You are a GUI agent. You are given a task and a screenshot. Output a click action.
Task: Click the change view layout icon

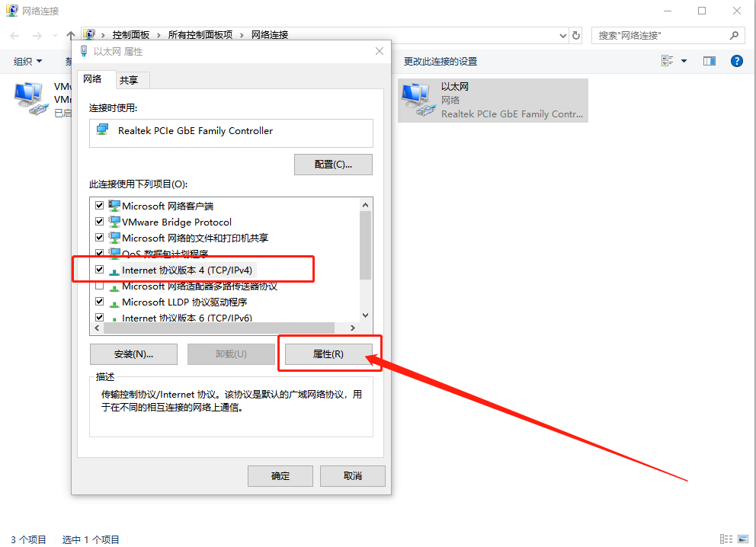[x=668, y=61]
